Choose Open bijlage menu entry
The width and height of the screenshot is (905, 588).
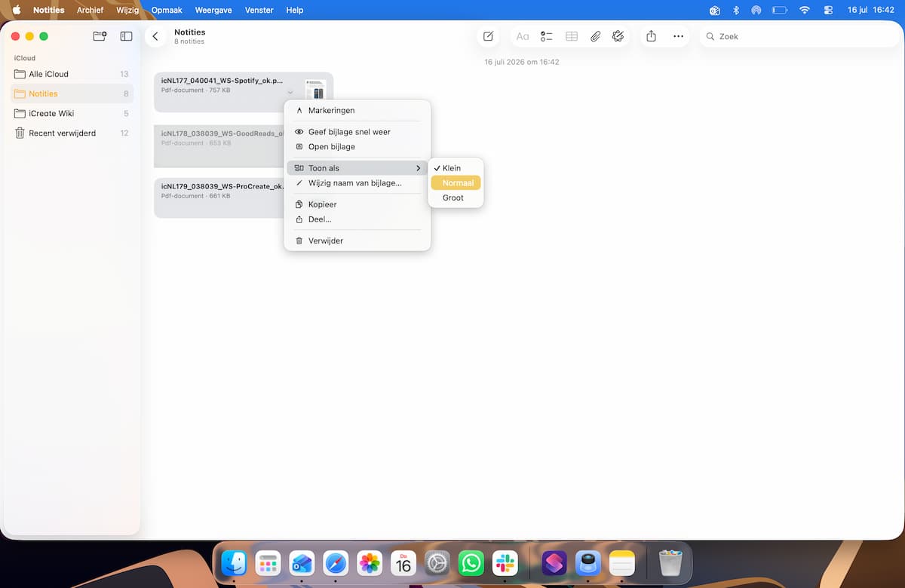(x=357, y=147)
